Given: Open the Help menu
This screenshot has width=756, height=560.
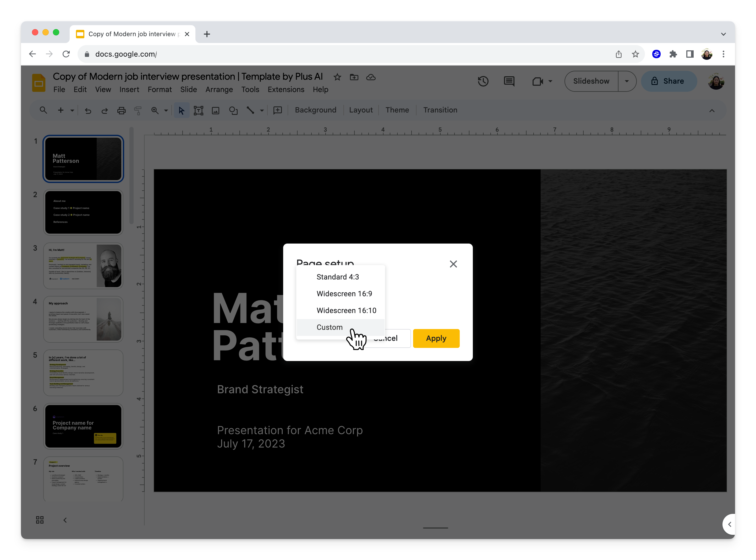Looking at the screenshot, I should (320, 89).
